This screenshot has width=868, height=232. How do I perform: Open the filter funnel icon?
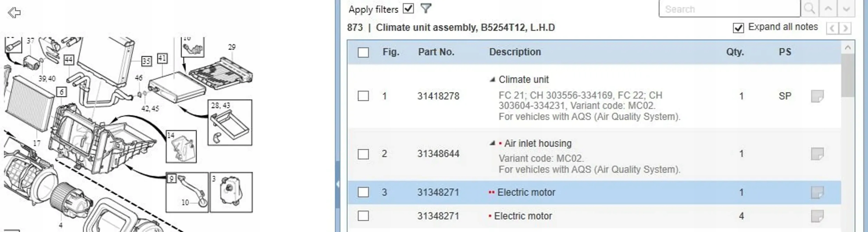coord(426,8)
